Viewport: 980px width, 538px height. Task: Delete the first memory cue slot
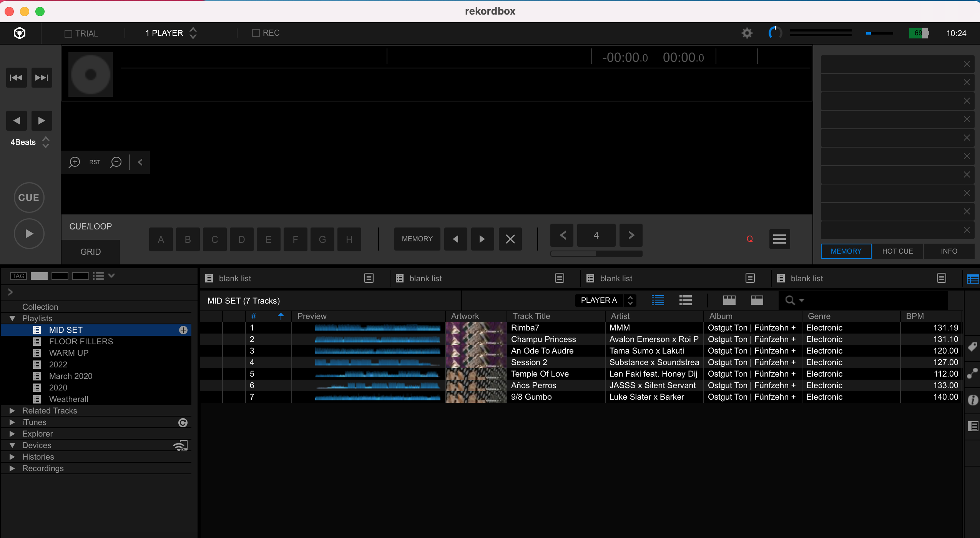pyautogui.click(x=967, y=64)
